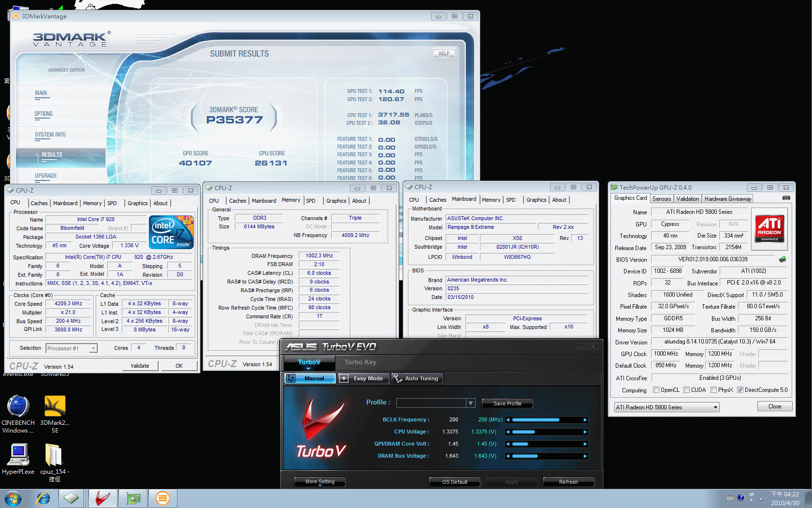The image size is (812, 508).
Task: Click OS Default button in TurboV
Action: [x=455, y=482]
